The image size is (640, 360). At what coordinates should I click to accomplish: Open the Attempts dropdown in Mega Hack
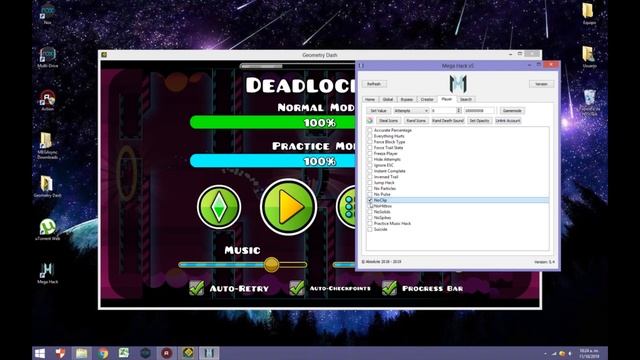[x=411, y=111]
